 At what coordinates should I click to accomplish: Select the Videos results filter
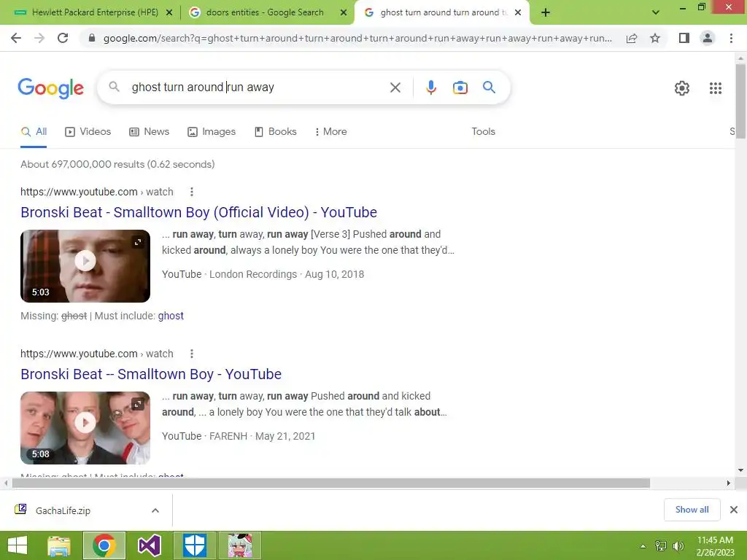click(x=88, y=132)
